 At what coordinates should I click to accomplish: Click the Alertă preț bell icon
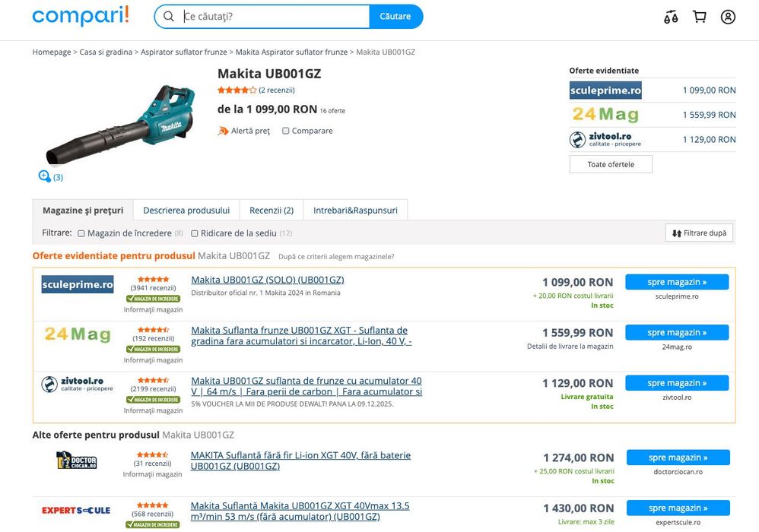[x=223, y=131]
